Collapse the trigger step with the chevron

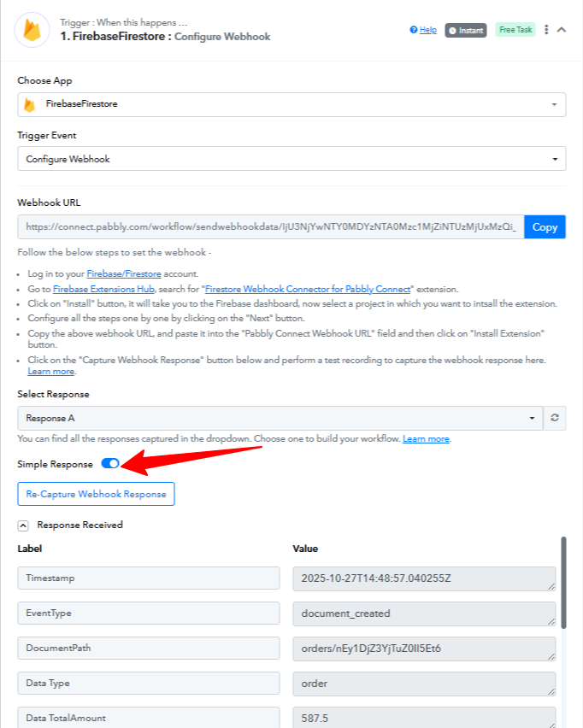(x=562, y=30)
